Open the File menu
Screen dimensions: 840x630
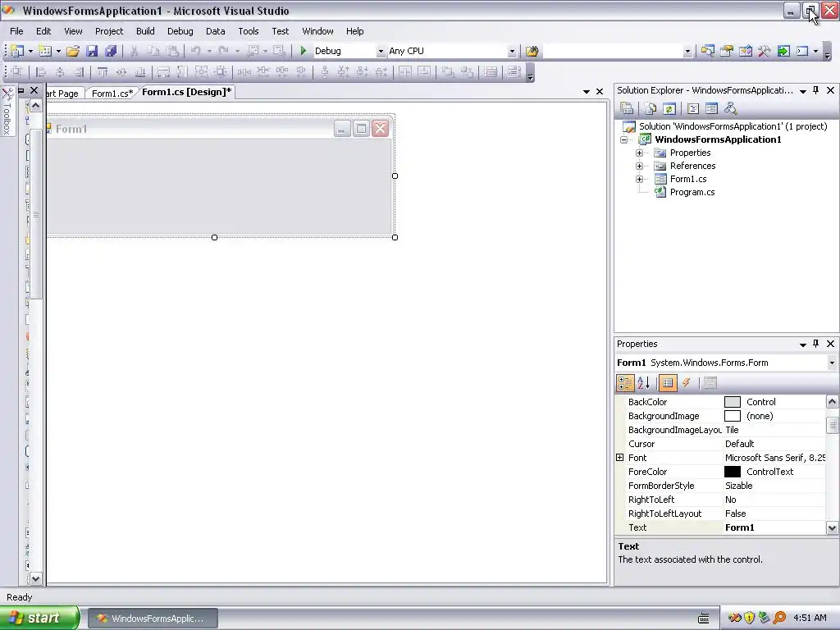(16, 31)
